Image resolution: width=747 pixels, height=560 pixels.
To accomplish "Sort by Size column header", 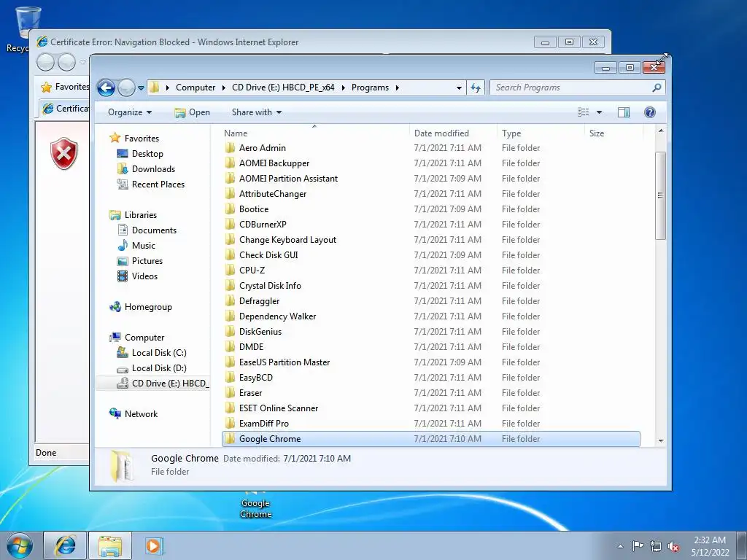I will (x=597, y=134).
